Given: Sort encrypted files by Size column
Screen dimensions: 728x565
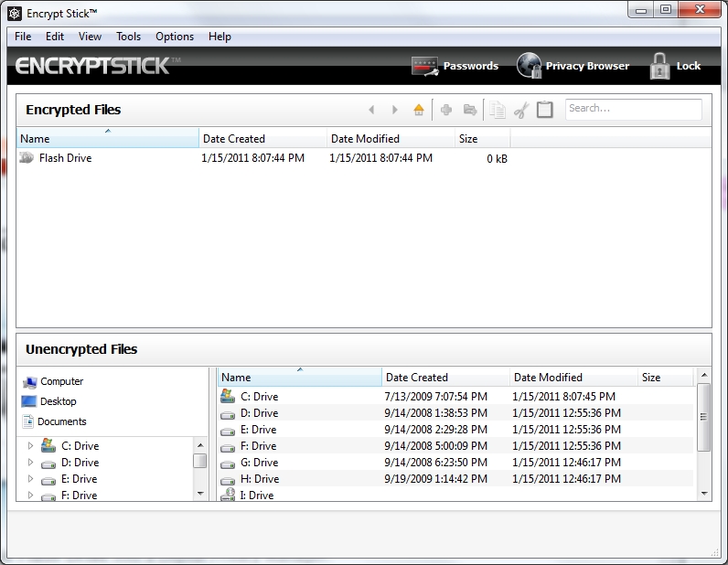Looking at the screenshot, I should click(x=482, y=138).
